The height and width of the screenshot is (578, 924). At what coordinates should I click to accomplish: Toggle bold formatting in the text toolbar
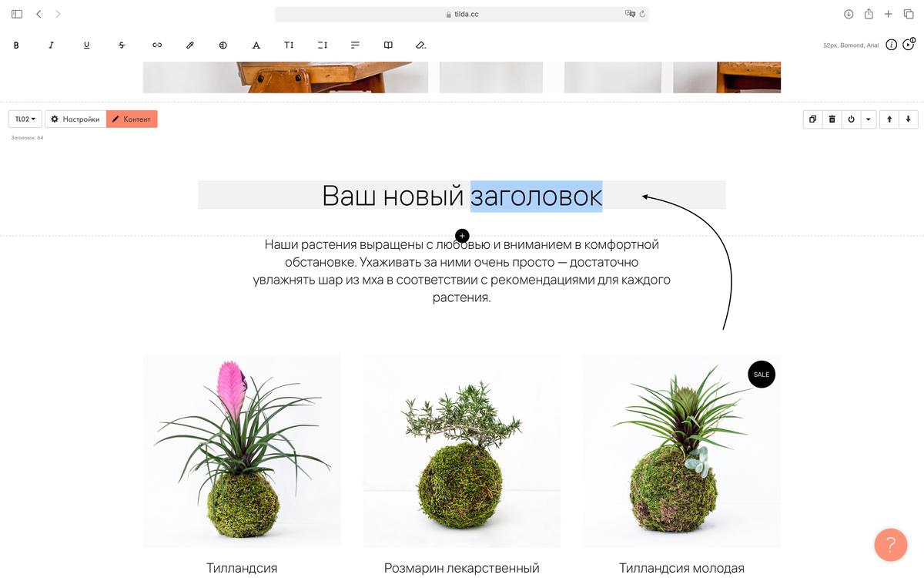pyautogui.click(x=16, y=45)
